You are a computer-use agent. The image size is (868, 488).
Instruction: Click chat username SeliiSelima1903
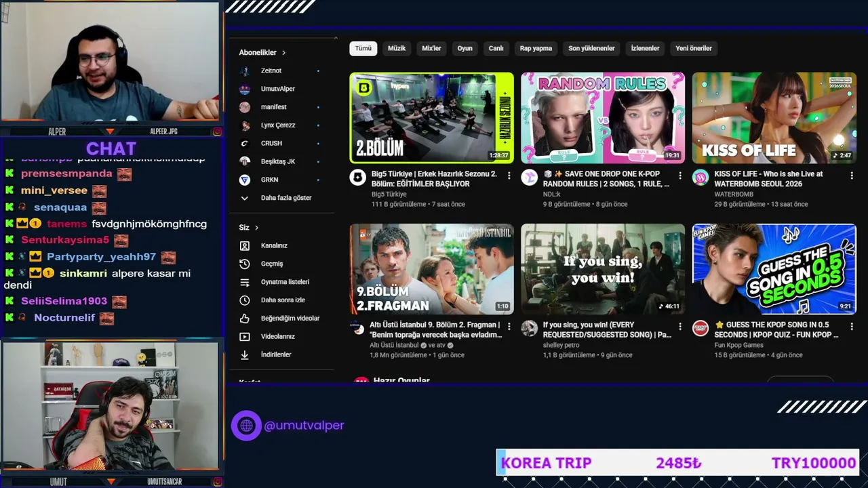64,302
